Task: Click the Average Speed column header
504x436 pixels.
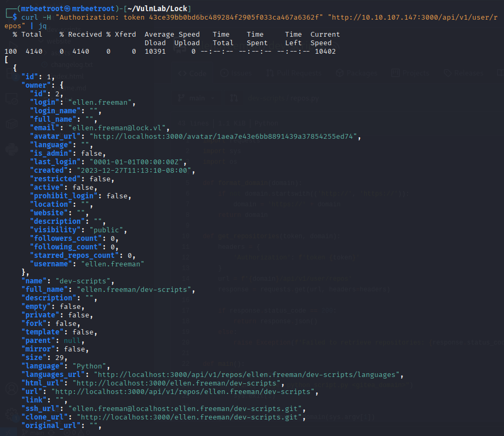Action: click(x=172, y=35)
